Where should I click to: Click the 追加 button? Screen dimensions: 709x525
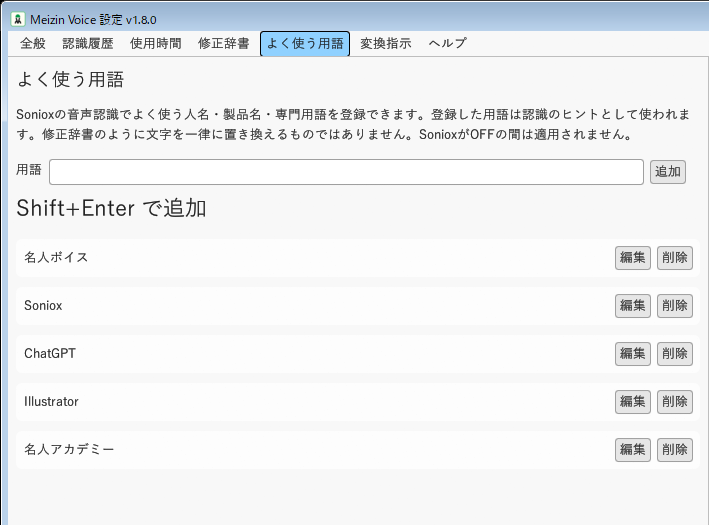pyautogui.click(x=668, y=172)
